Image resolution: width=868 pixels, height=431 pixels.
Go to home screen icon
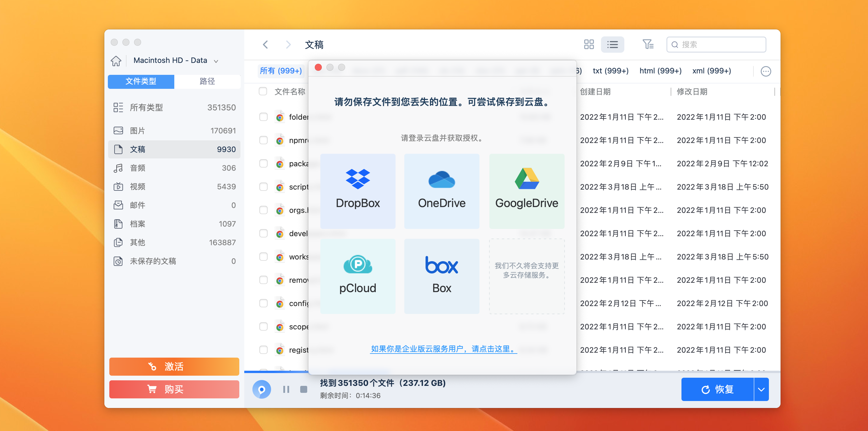116,61
